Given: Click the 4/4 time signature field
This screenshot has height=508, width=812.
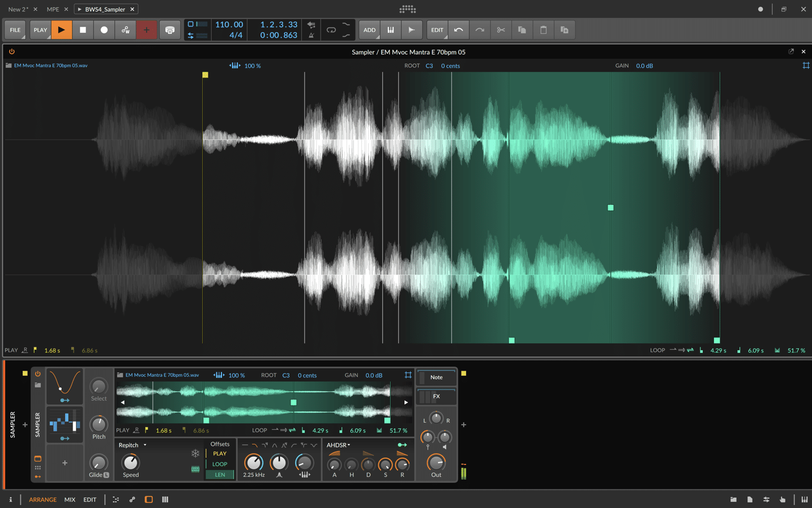Looking at the screenshot, I should (x=236, y=35).
